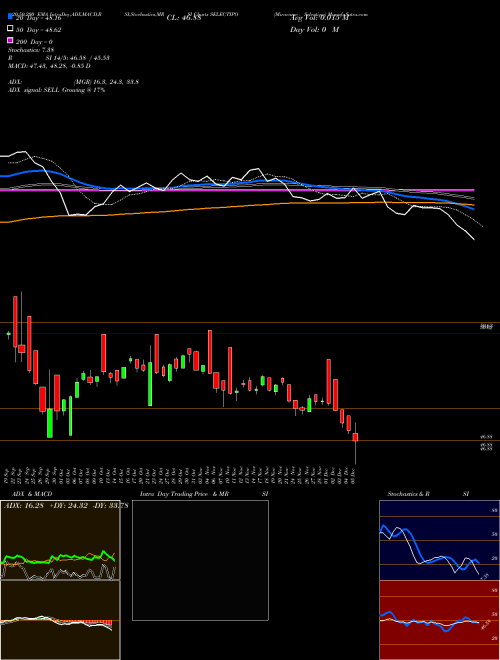Select the '20 Day - 48.16' legend text
This screenshot has height=660, width=500.
pyautogui.click(x=39, y=18)
